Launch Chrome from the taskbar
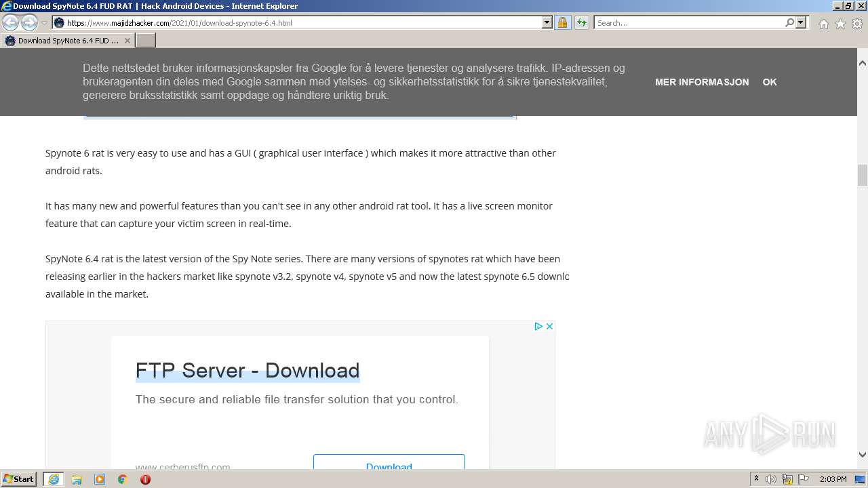 [123, 479]
